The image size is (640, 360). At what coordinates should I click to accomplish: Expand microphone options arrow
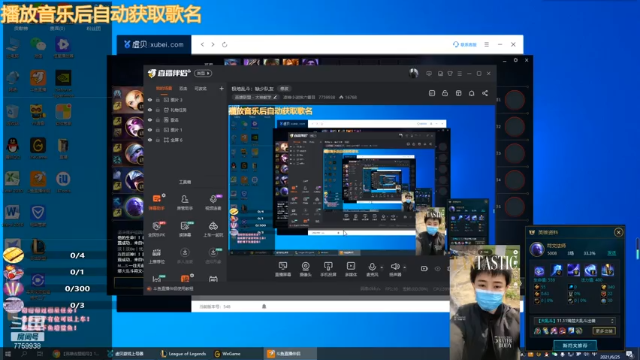(382, 267)
